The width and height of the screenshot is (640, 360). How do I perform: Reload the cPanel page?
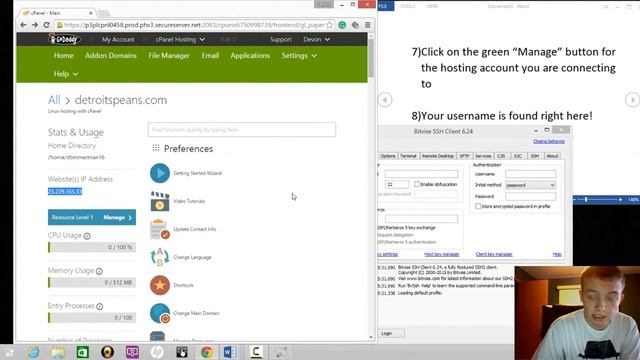point(47,25)
